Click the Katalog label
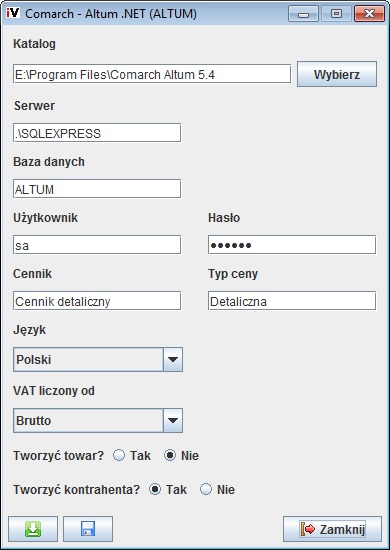The height and width of the screenshot is (550, 390). [x=34, y=44]
